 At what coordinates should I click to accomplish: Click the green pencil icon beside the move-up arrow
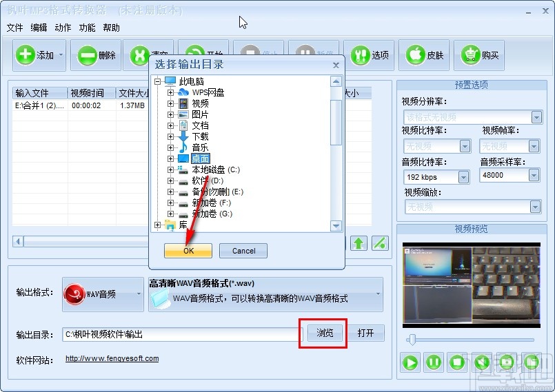380,243
